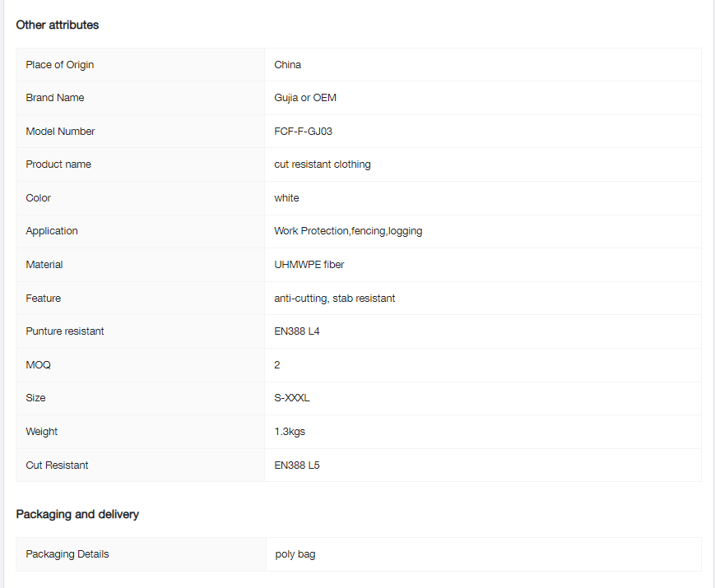
Task: Click the "Gujia or OEM" brand value
Action: coord(305,98)
